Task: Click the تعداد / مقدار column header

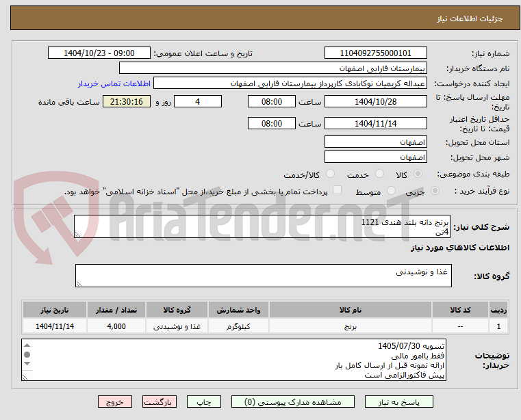Action: coord(116,310)
